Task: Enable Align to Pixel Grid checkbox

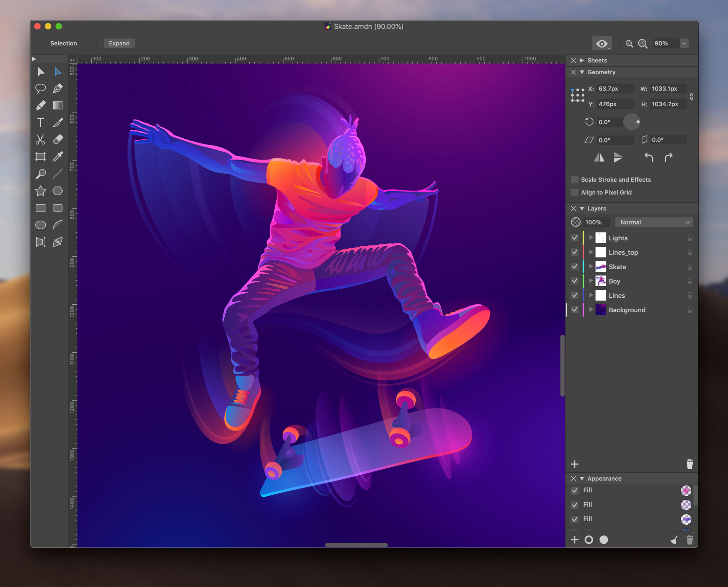Action: coord(575,192)
